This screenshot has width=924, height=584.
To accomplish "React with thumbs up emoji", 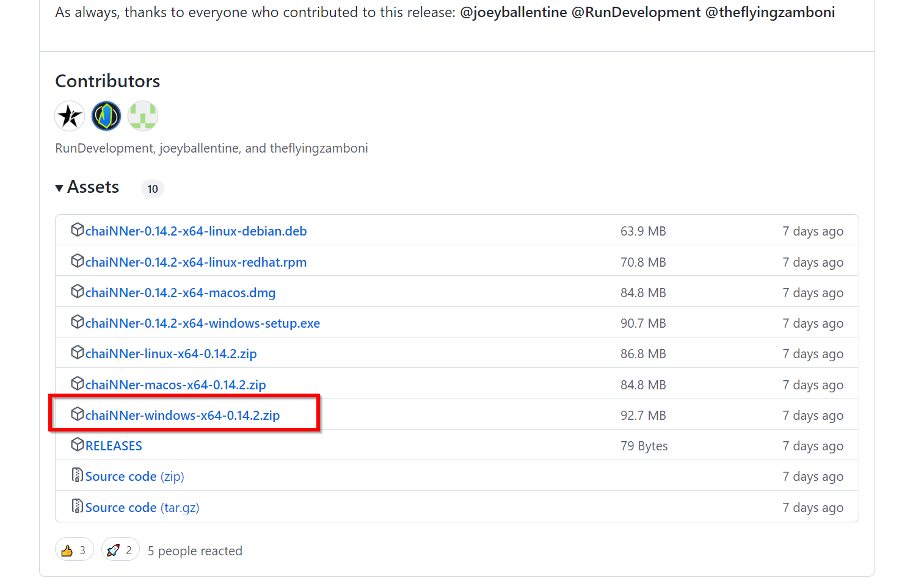I will (75, 550).
